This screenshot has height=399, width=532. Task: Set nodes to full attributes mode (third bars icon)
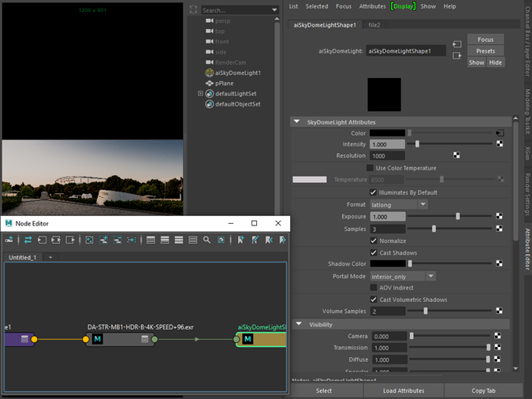[179, 240]
